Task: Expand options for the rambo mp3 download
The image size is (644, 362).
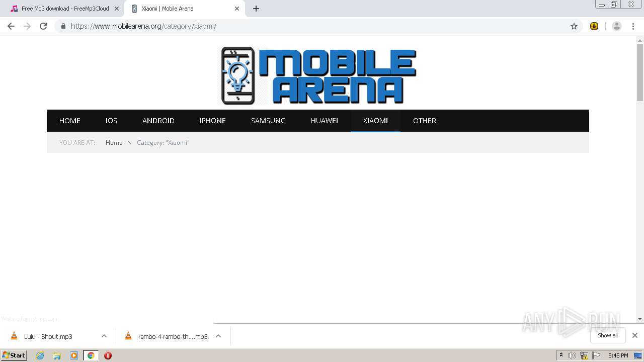Action: click(x=218, y=336)
